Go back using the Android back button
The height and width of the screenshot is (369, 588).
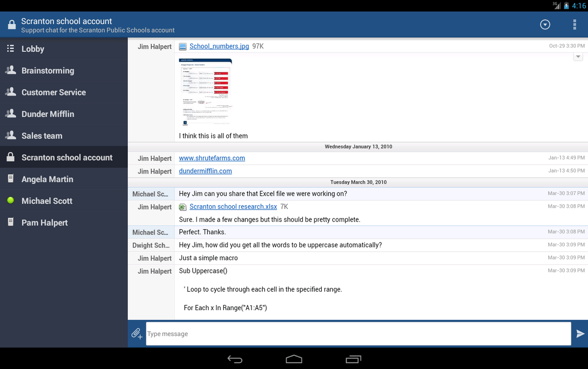point(235,359)
